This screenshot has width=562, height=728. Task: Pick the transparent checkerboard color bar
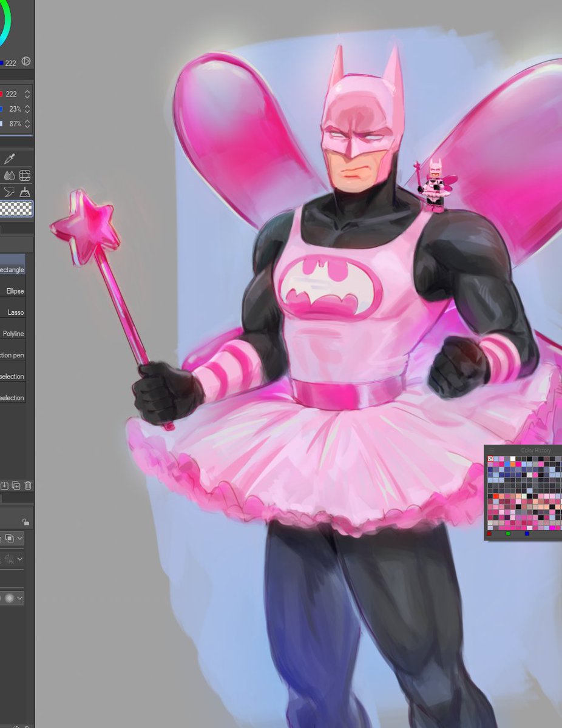click(16, 209)
